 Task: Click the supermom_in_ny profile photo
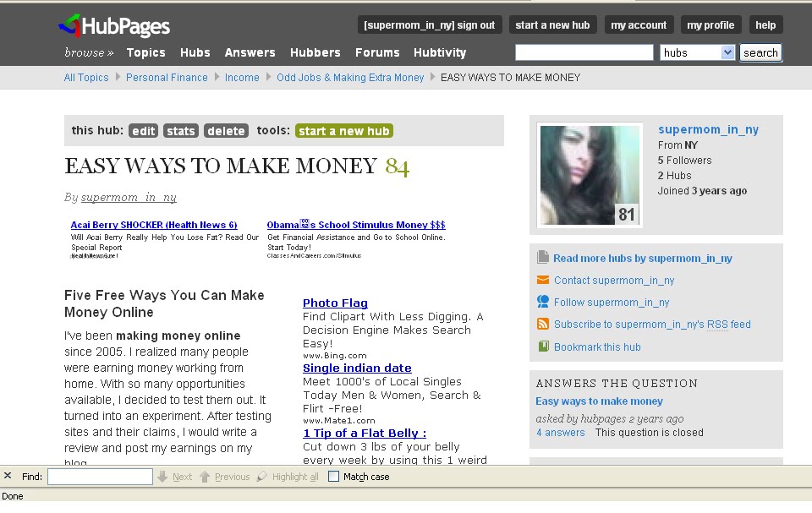pos(590,175)
